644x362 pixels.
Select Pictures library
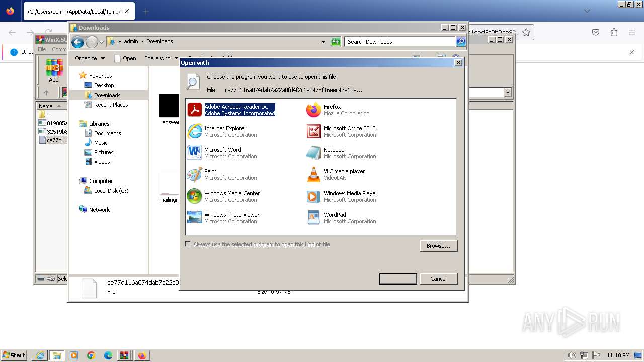pyautogui.click(x=104, y=152)
